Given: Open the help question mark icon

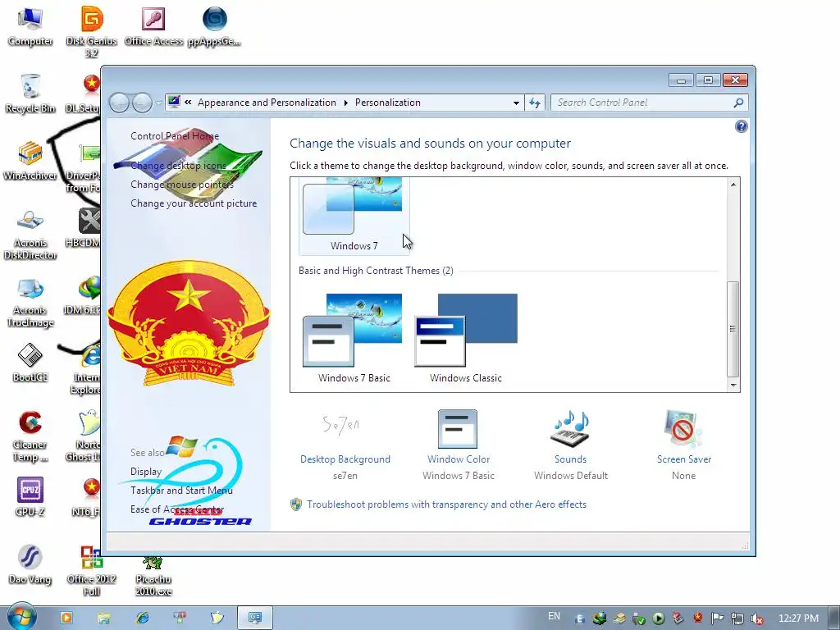Looking at the screenshot, I should point(741,126).
